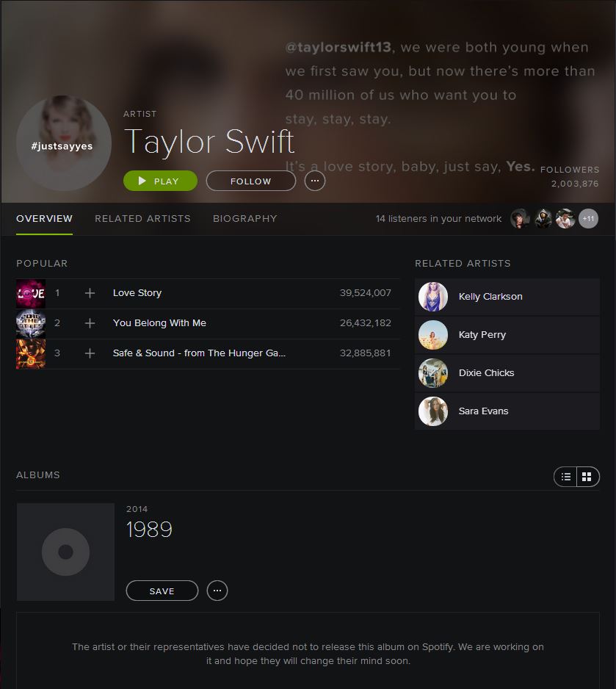Open the 1989 album title
This screenshot has width=616, height=689.
pyautogui.click(x=149, y=530)
